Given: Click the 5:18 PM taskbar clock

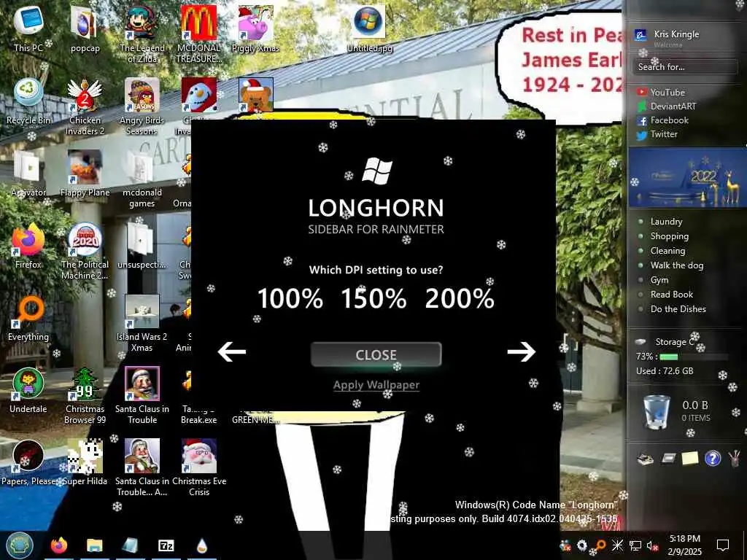Looking at the screenshot, I should 684,545.
